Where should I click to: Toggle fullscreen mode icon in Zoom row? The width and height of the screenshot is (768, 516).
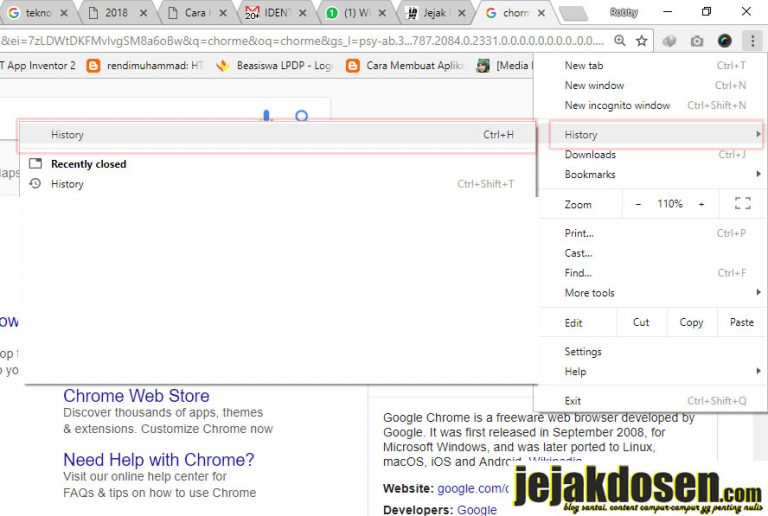(x=743, y=204)
